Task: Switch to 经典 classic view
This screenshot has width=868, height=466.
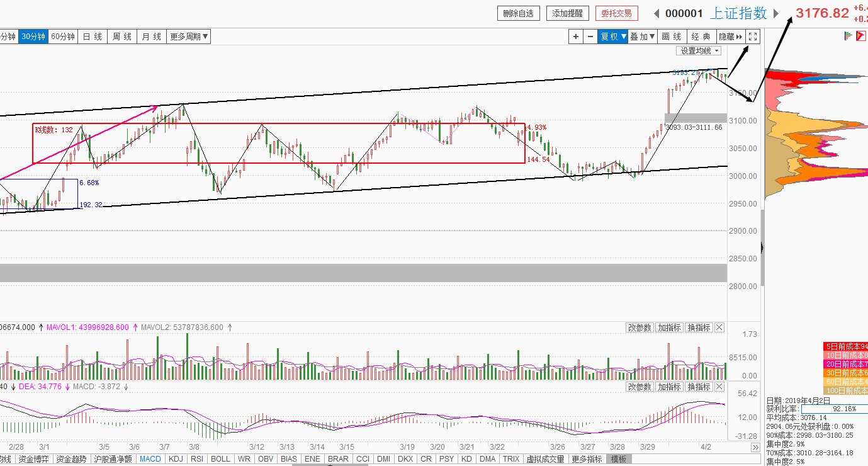Action: tap(702, 37)
